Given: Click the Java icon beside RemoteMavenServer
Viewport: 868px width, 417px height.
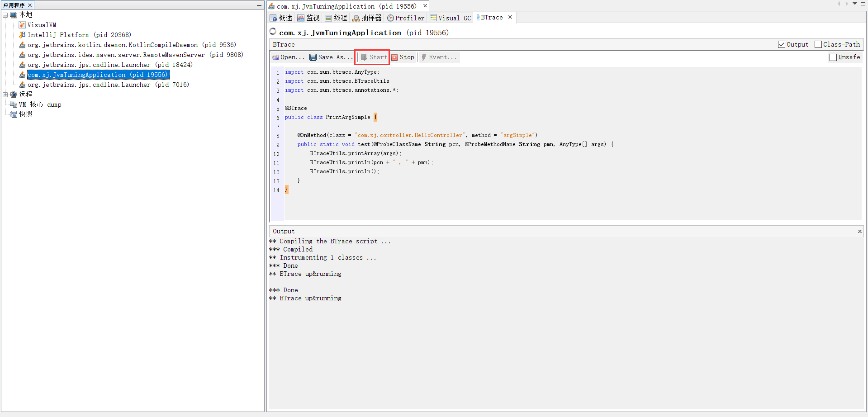Looking at the screenshot, I should pyautogui.click(x=22, y=55).
